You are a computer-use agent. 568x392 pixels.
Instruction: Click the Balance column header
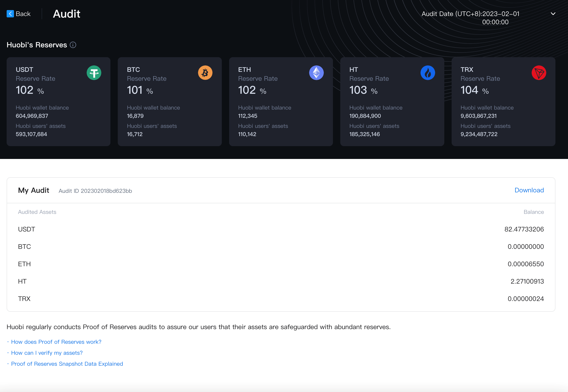coord(534,212)
